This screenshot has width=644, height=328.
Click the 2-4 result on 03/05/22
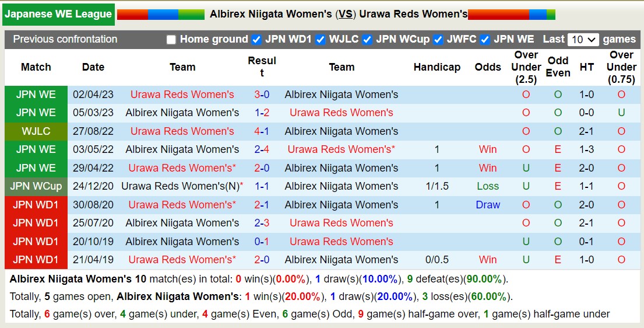tap(262, 149)
